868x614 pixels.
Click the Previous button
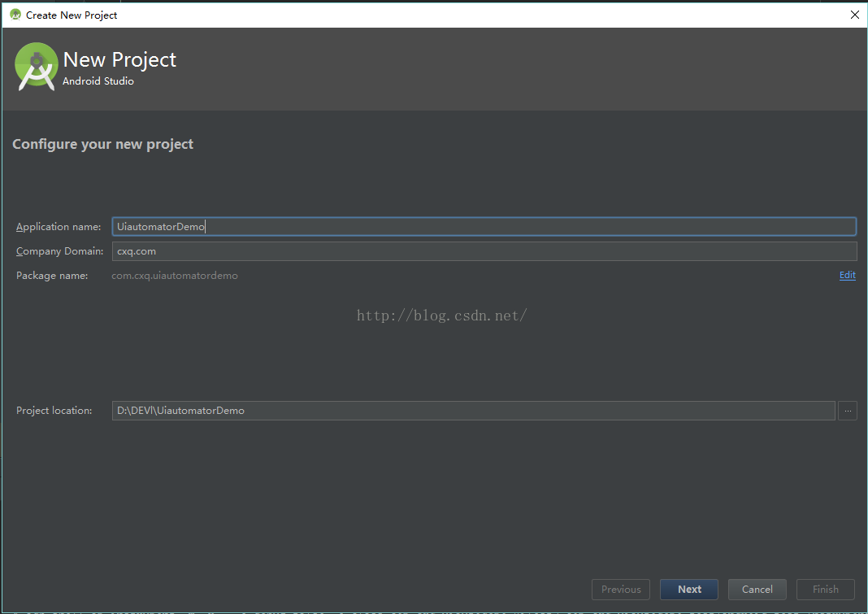click(x=621, y=589)
